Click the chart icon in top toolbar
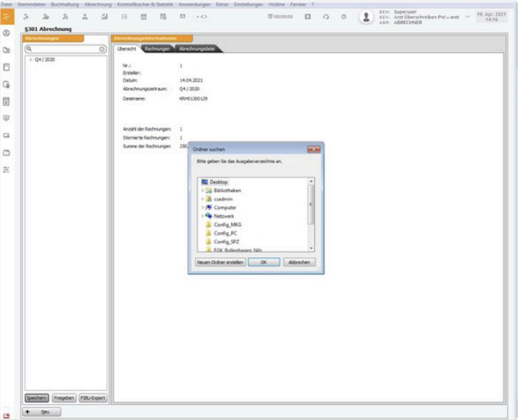 104,17
